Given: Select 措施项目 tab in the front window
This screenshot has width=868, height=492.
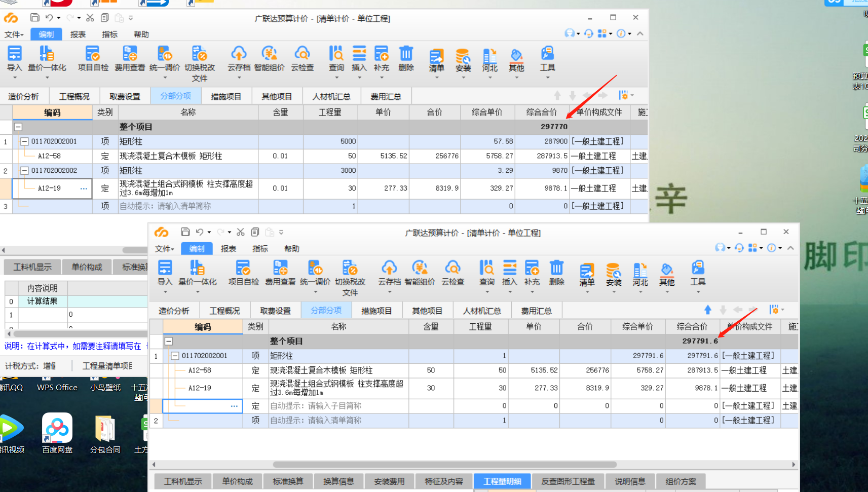Looking at the screenshot, I should 376,311.
